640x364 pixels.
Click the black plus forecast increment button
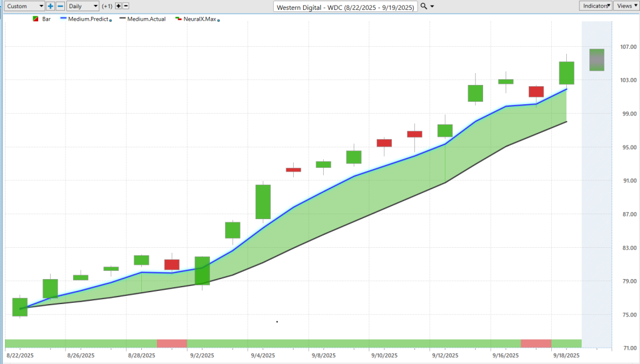click(118, 6)
